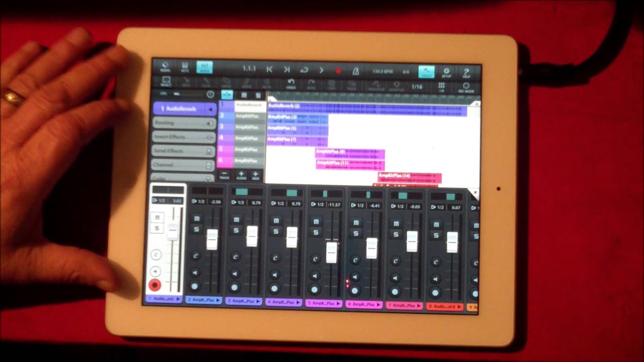Screen dimensions: 644x362
Task: Open the TRANSPOSE tool
Action: tap(376, 86)
